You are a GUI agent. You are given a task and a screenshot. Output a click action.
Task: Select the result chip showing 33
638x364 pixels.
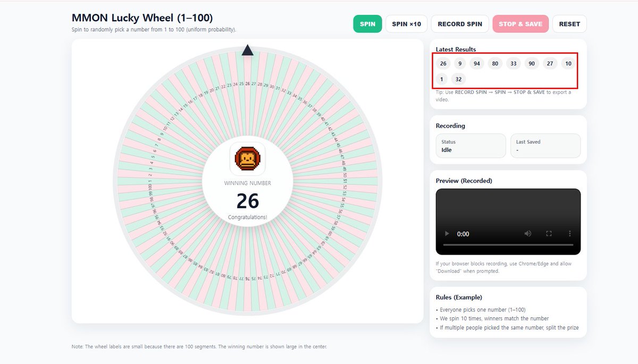click(513, 64)
